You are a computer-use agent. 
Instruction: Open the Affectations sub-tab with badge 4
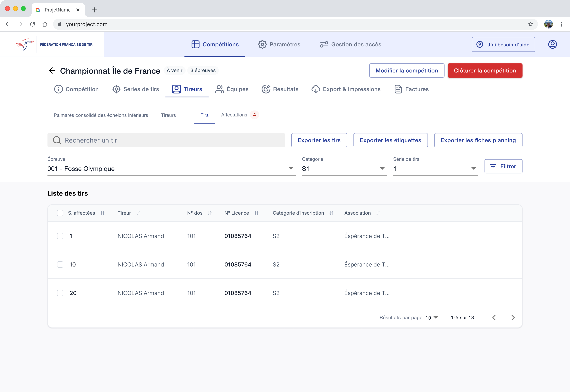pos(240,115)
